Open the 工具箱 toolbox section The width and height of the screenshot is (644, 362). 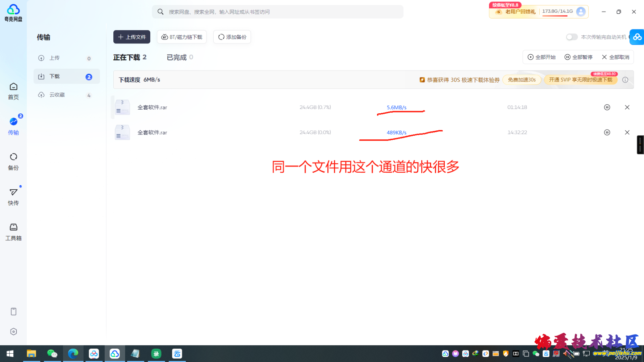tap(13, 231)
